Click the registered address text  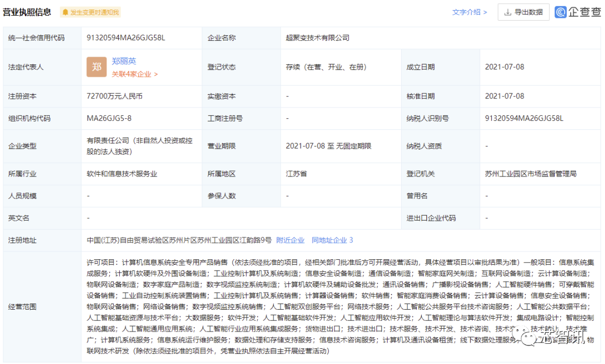coord(179,240)
